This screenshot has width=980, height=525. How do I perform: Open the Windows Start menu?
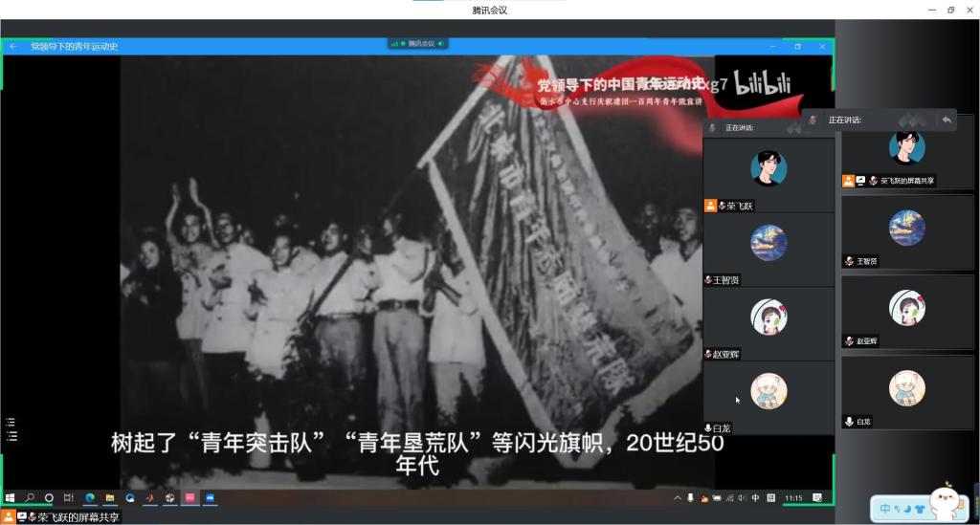11,498
